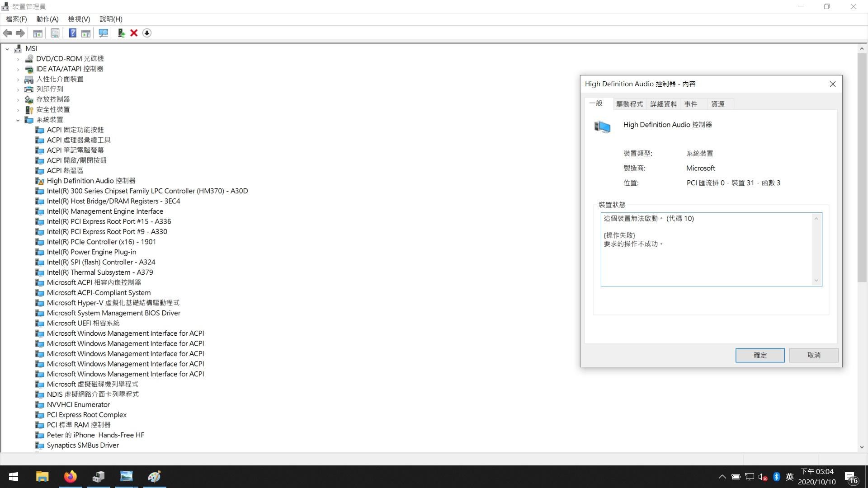Expand the 存放控制器 node

18,99
